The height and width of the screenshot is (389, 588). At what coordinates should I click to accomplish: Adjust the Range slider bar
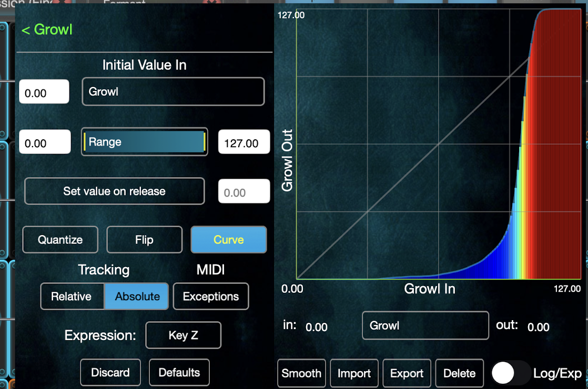145,142
